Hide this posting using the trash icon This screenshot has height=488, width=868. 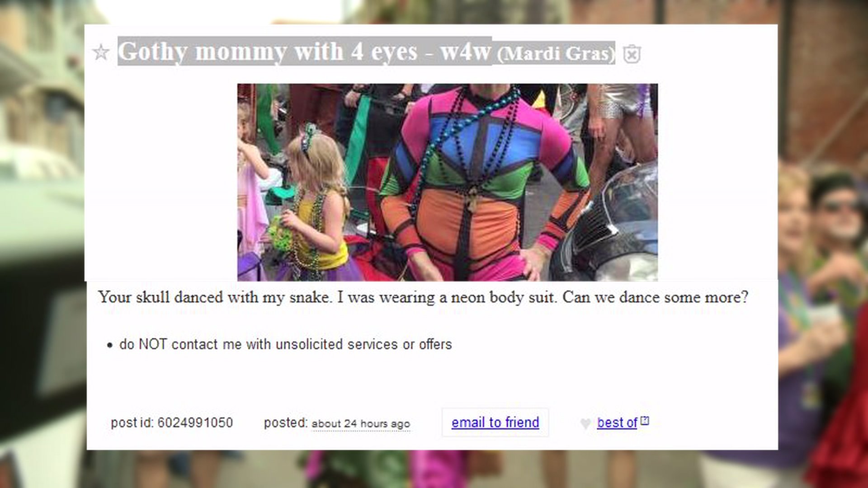point(632,54)
